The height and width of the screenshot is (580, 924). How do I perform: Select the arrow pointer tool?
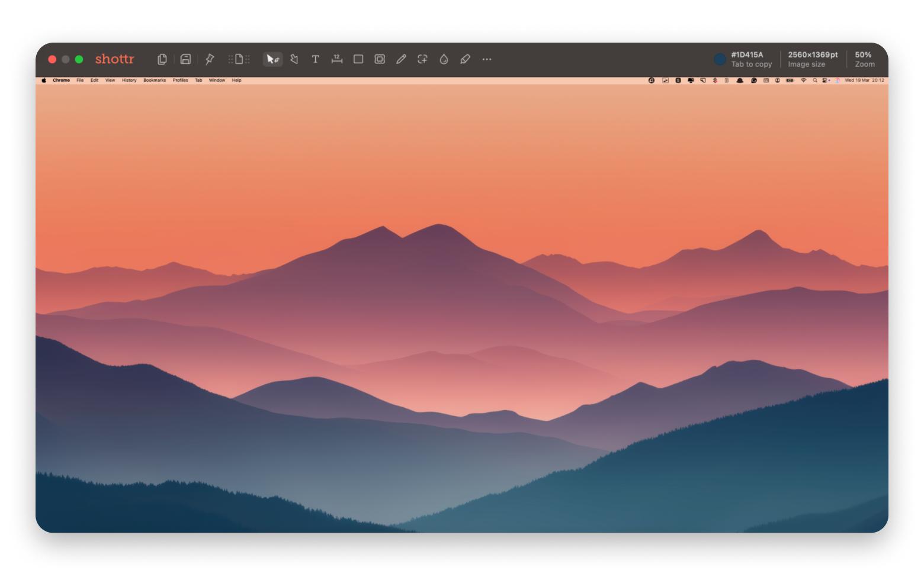click(272, 59)
